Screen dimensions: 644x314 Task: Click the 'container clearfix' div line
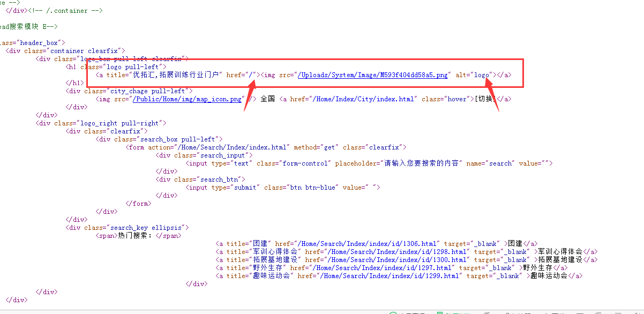click(65, 51)
